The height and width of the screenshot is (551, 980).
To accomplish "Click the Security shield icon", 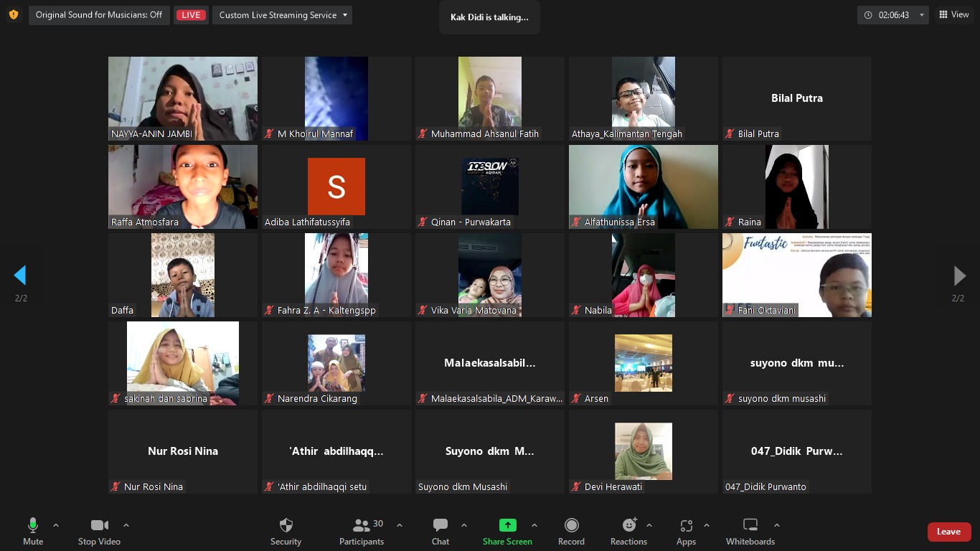I will coord(286,525).
